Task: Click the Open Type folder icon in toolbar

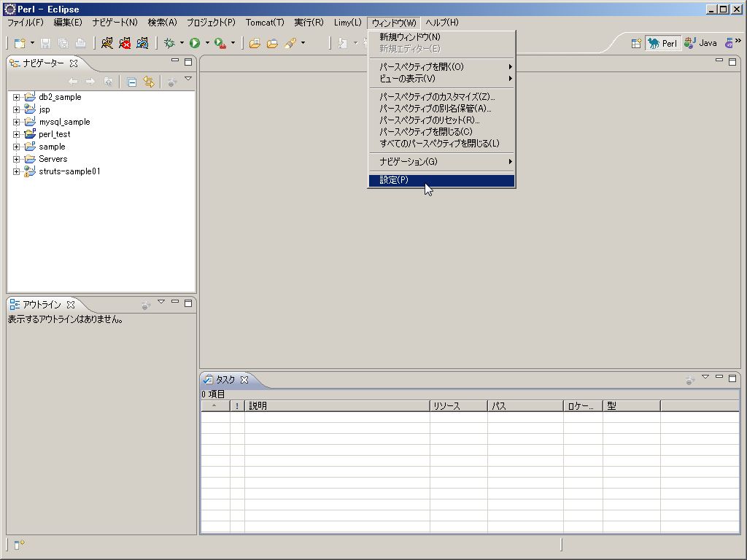Action: [x=255, y=43]
